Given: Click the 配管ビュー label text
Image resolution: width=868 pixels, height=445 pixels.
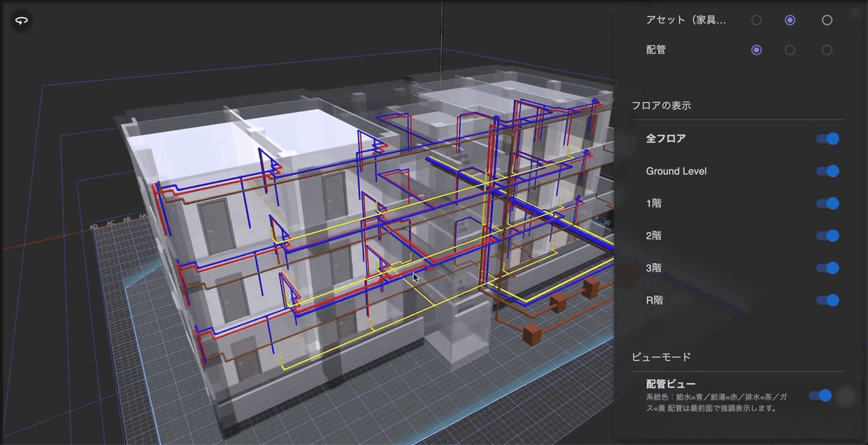Looking at the screenshot, I should click(x=671, y=384).
